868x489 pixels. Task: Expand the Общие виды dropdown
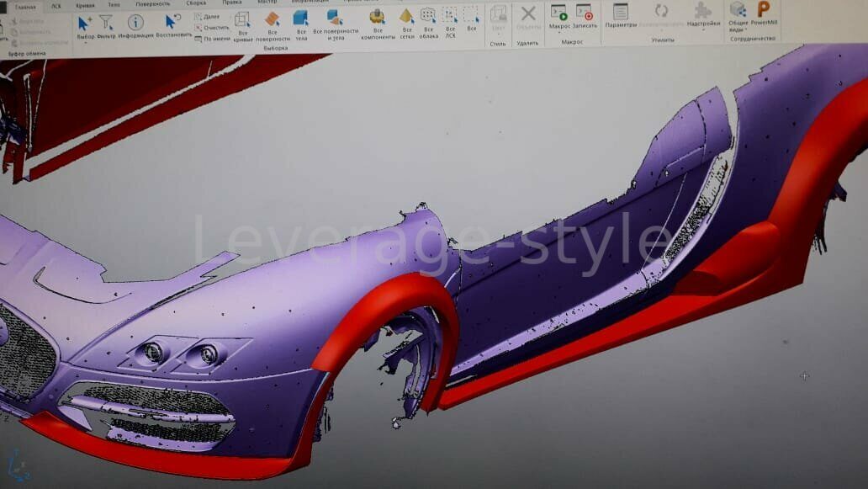tap(738, 15)
